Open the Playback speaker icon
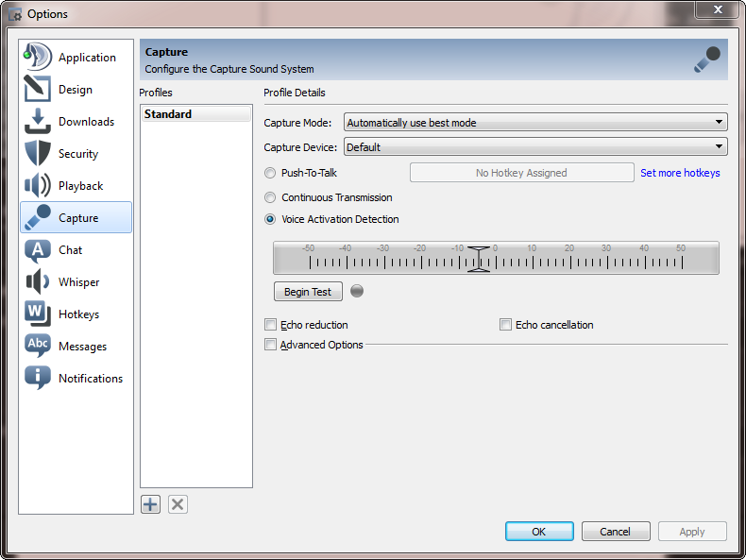 [x=38, y=186]
